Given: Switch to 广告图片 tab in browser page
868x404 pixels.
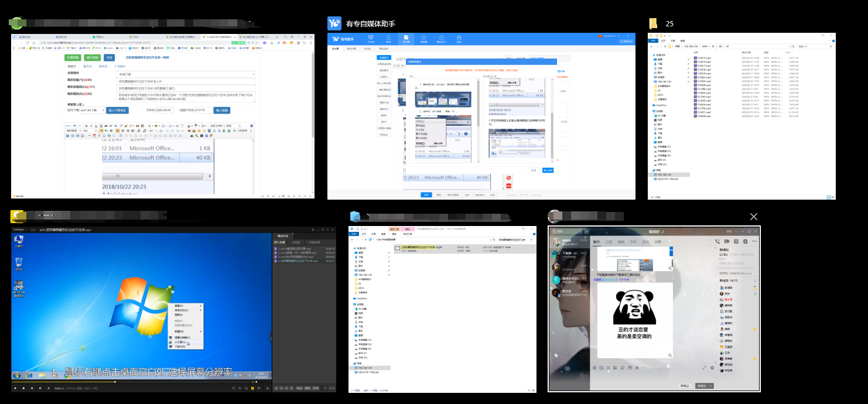Looking at the screenshot, I should (x=119, y=67).
